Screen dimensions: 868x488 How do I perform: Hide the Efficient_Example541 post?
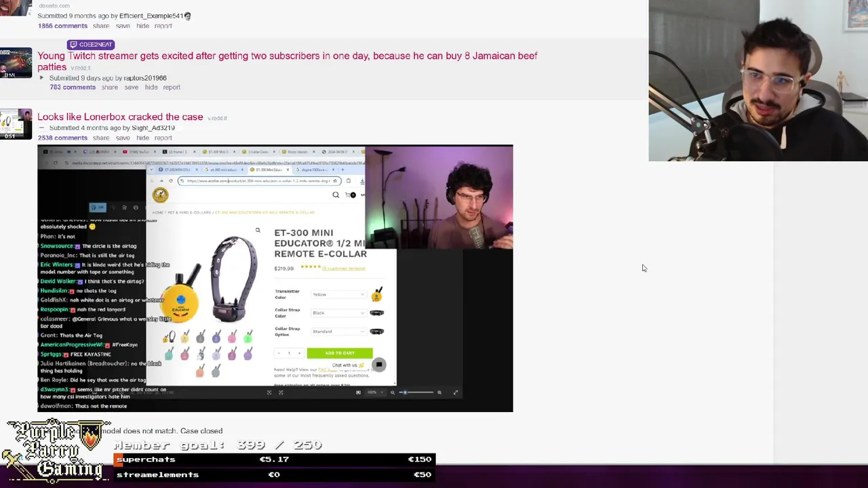[142, 26]
